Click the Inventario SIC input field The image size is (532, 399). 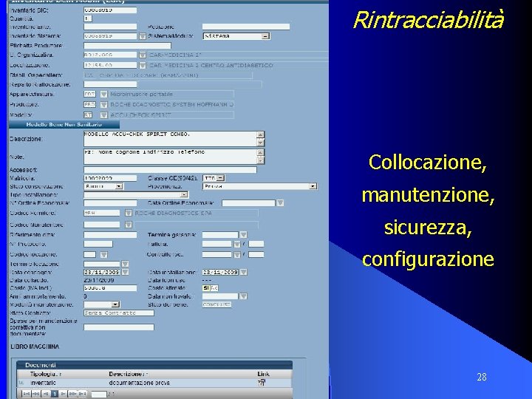(110, 10)
